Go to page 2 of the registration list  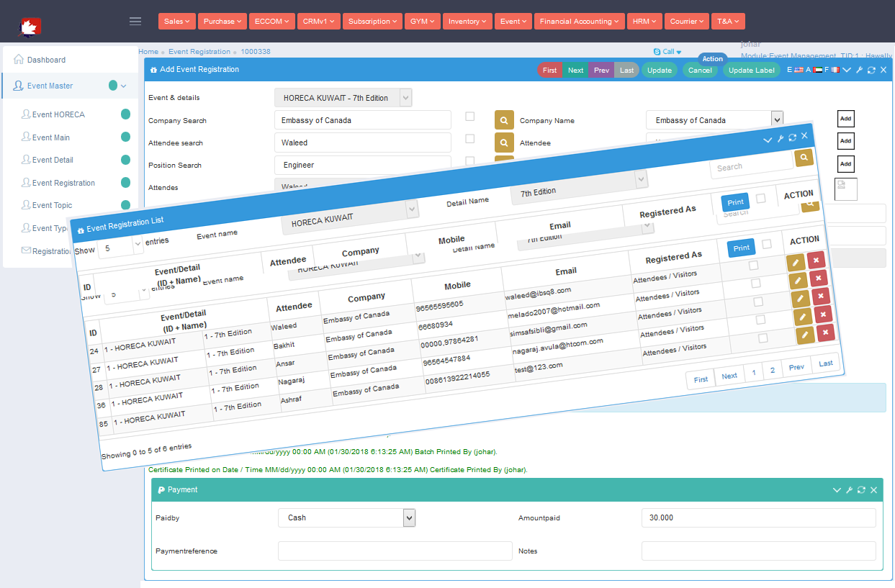(773, 371)
